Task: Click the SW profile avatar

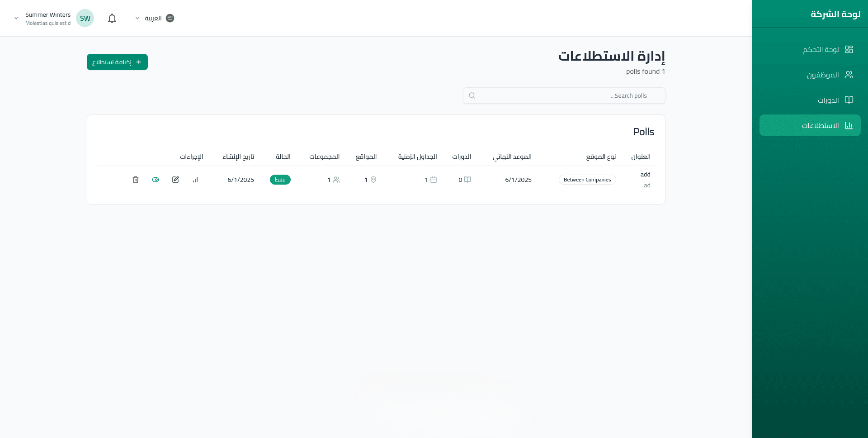Action: [85, 18]
